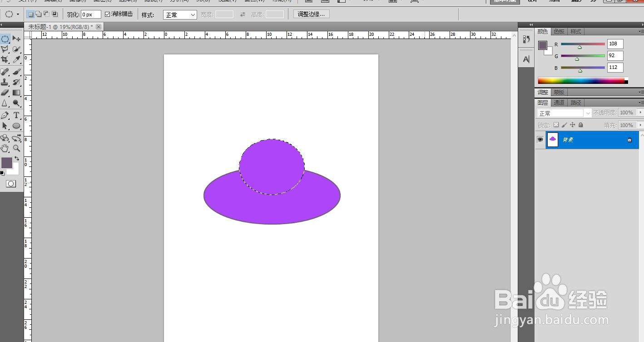Select the Dodge tool
Viewport: 644px width, 342px height.
[x=16, y=103]
